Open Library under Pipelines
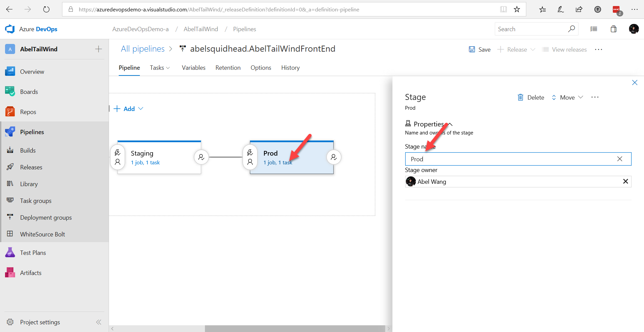The image size is (644, 332). point(54,184)
